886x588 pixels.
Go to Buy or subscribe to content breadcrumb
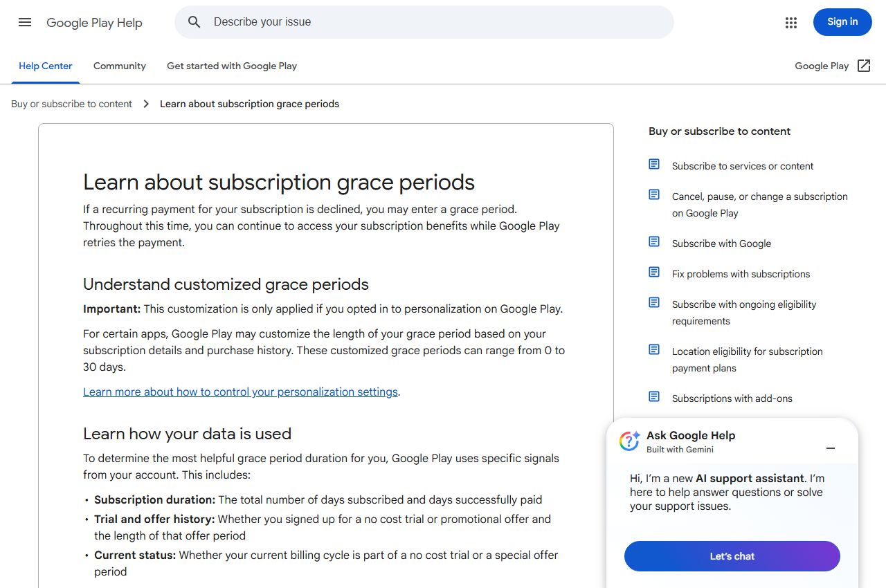point(71,104)
